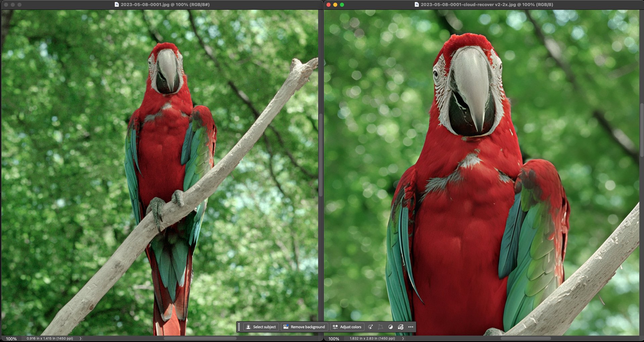
Task: Click the file icon in left document title
Action: pyautogui.click(x=117, y=5)
